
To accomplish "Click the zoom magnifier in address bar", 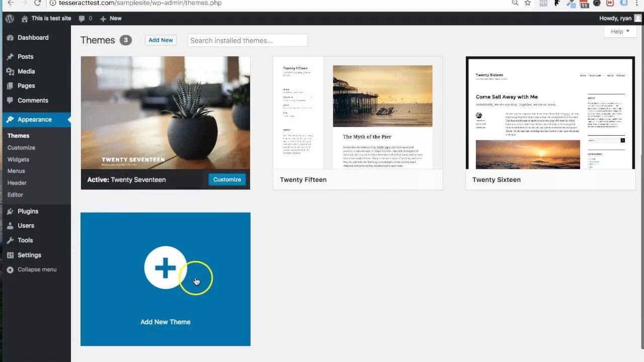I will click(515, 3).
